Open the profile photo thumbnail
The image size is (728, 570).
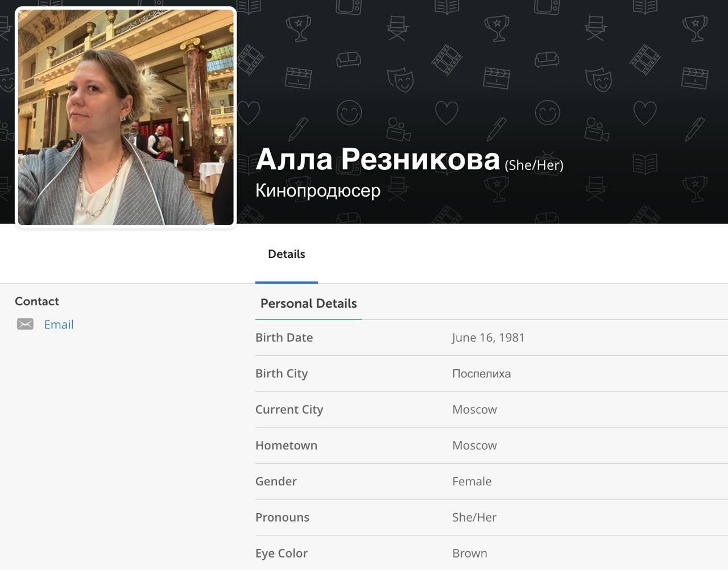click(126, 117)
